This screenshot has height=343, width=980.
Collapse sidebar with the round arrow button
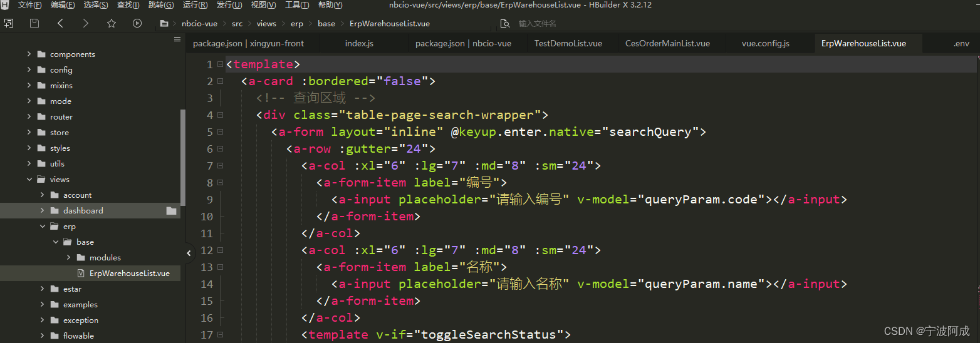point(189,253)
